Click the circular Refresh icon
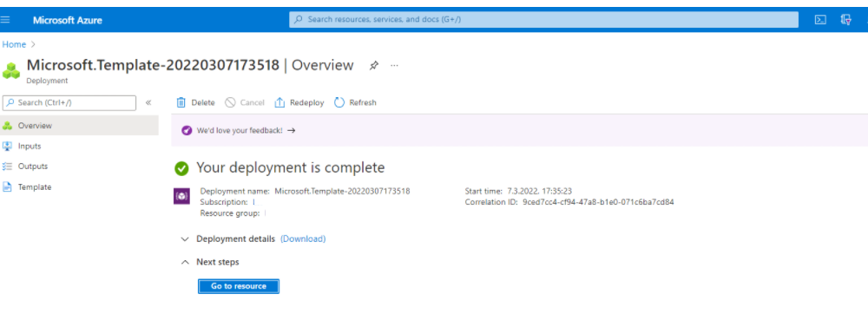Viewport: 868px width, 327px height. [339, 102]
